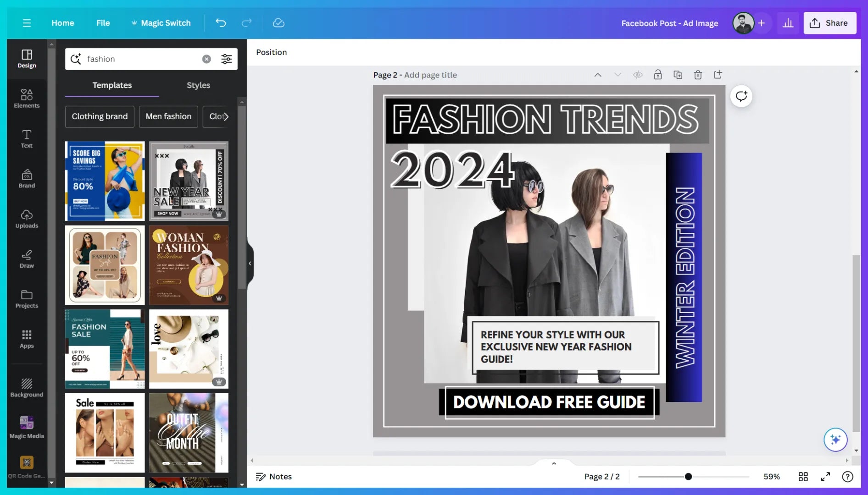Click the 59% zoom level
Image resolution: width=868 pixels, height=495 pixels.
point(771,477)
